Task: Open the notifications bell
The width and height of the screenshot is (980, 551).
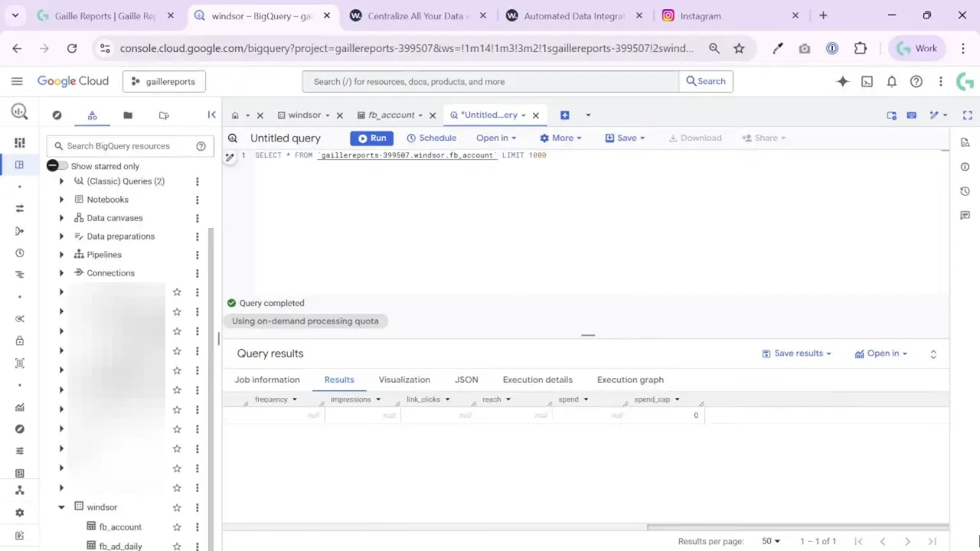Action: click(891, 81)
